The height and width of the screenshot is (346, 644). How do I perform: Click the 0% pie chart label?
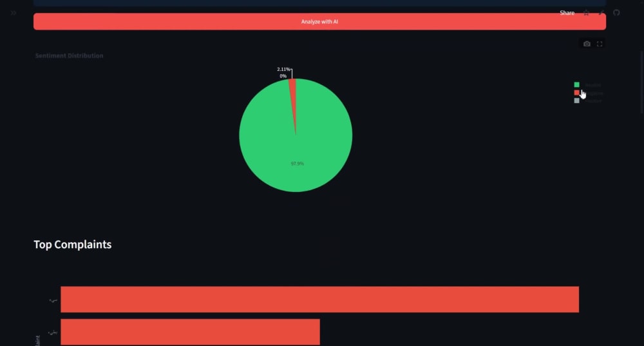(x=283, y=76)
